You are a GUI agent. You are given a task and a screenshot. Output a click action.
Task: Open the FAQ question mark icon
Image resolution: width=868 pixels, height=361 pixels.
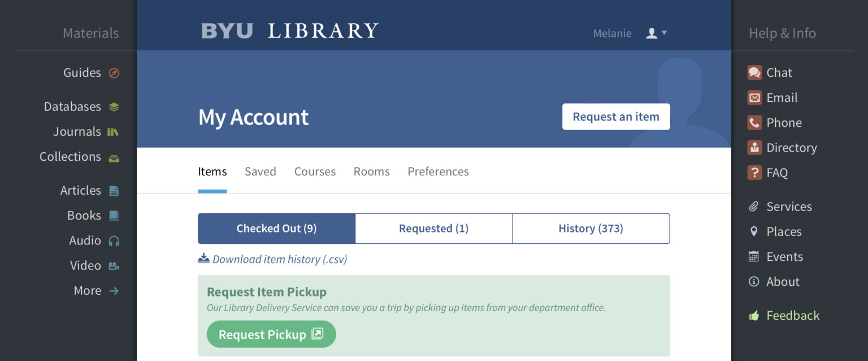coord(754,173)
